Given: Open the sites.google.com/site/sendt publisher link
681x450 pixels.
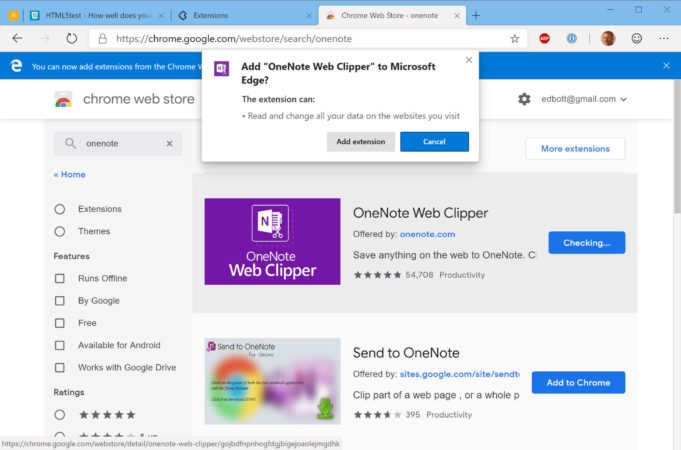Looking at the screenshot, I should tap(460, 374).
